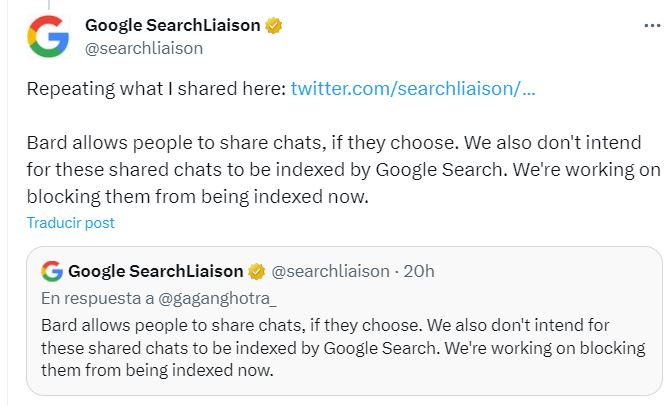Open the three-dot more options menu
The image size is (672, 406).
(x=652, y=26)
